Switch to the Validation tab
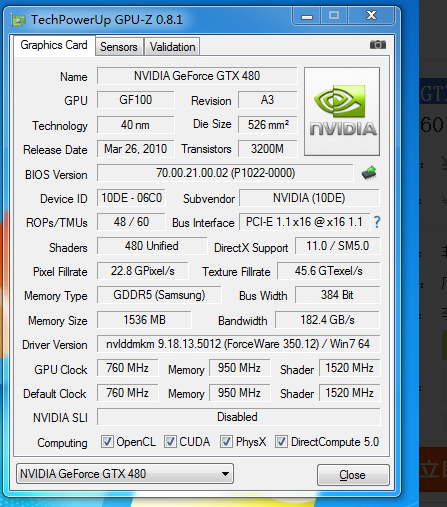 click(172, 47)
